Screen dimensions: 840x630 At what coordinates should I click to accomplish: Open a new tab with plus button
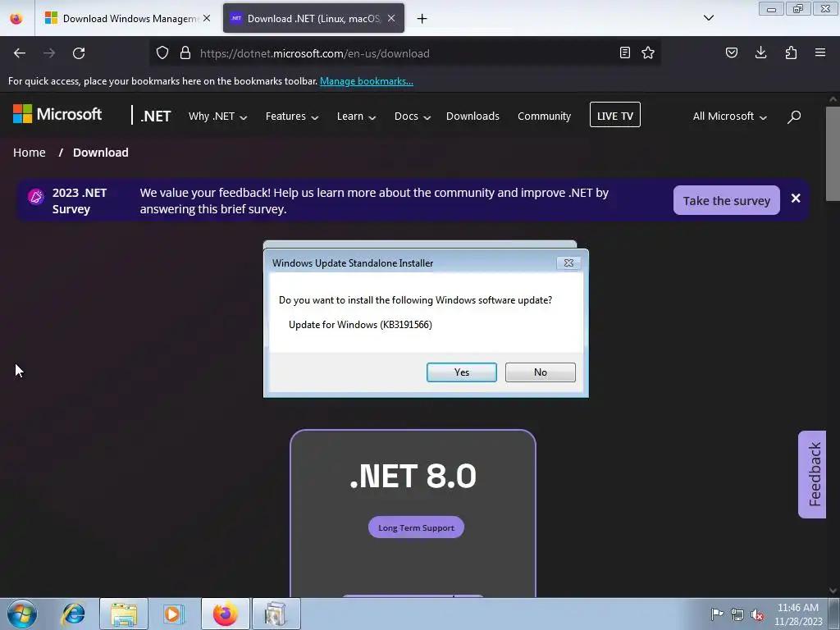point(422,19)
